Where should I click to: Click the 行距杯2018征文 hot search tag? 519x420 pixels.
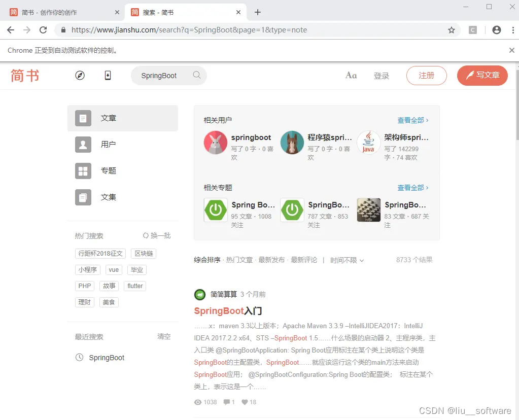click(100, 254)
